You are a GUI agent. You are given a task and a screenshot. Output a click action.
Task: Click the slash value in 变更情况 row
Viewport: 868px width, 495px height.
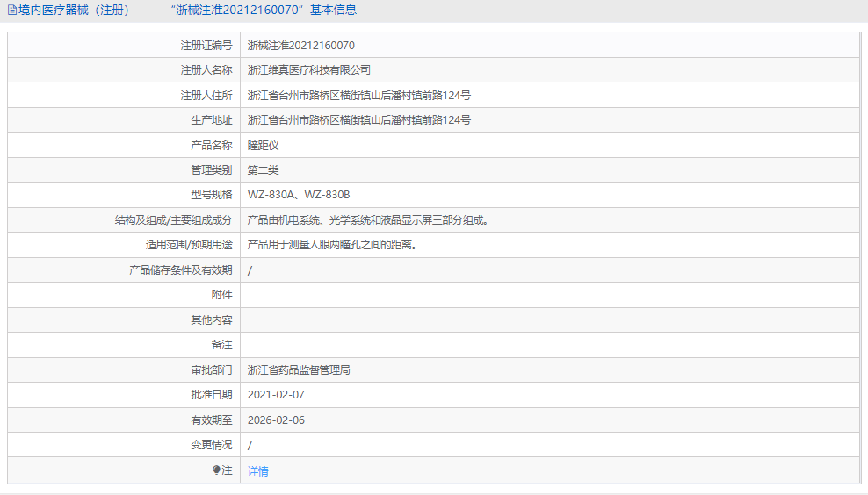(x=250, y=445)
